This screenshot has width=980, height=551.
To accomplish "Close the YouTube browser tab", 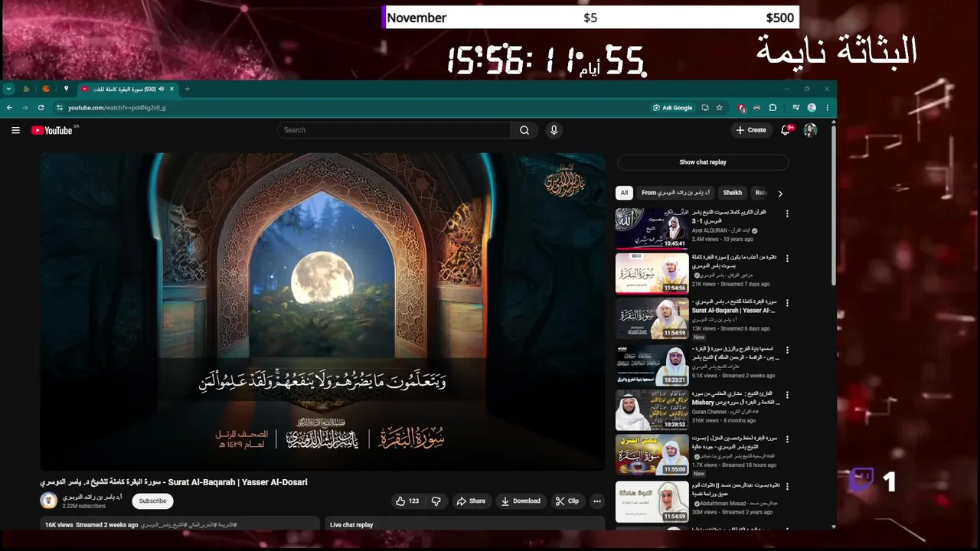I will pyautogui.click(x=171, y=89).
